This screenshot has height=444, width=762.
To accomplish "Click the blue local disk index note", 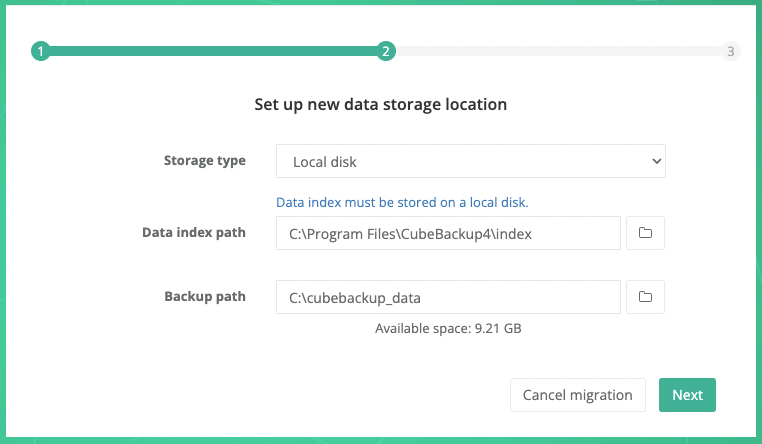I will click(402, 202).
